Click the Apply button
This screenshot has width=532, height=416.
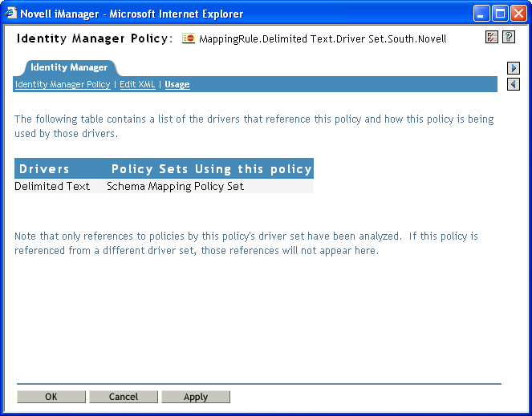tap(196, 397)
